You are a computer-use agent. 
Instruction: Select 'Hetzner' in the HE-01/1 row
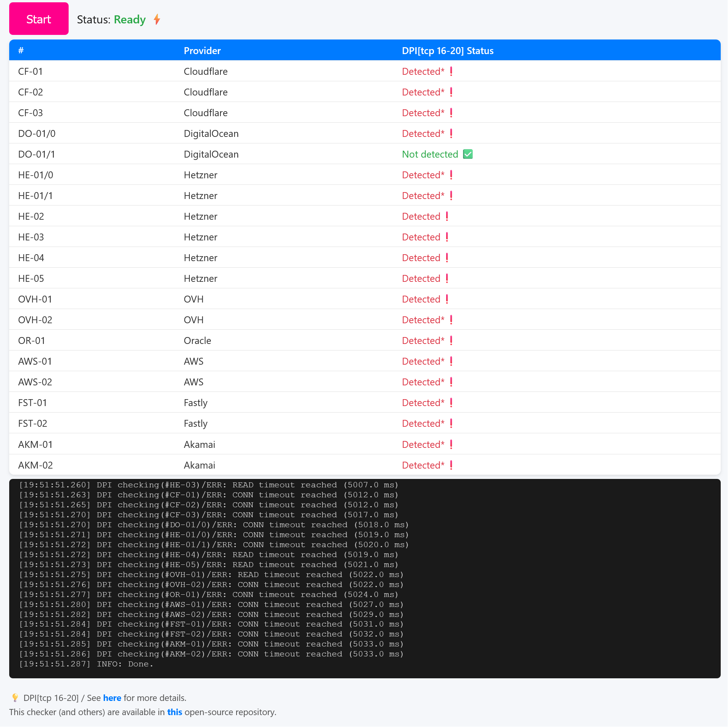tap(200, 196)
